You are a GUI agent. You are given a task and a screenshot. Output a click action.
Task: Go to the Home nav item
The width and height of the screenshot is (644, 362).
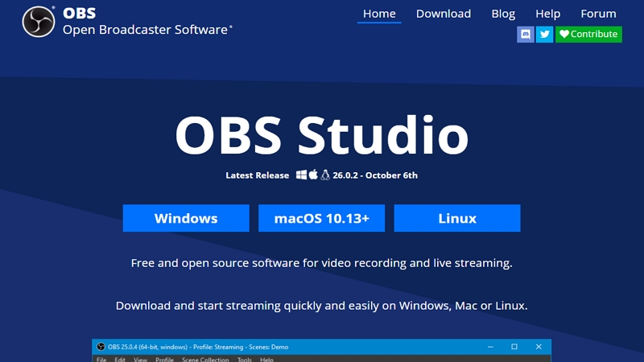pyautogui.click(x=379, y=14)
